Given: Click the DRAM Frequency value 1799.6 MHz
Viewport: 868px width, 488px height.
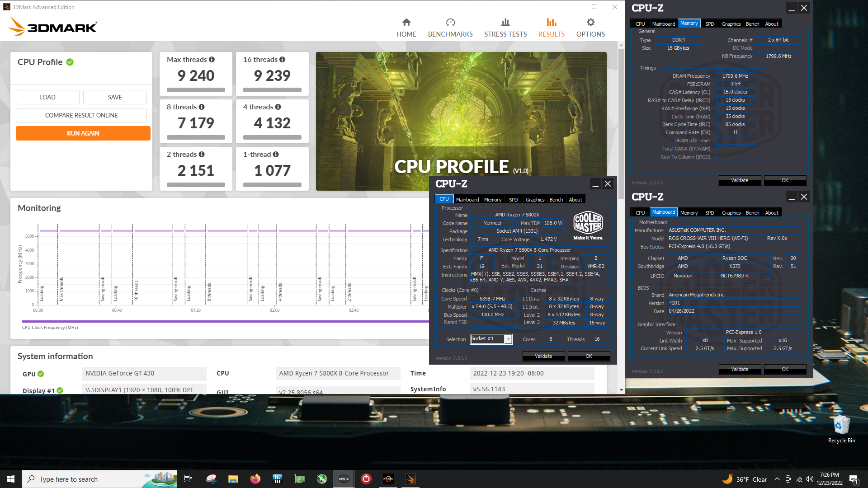Looking at the screenshot, I should tap(735, 76).
